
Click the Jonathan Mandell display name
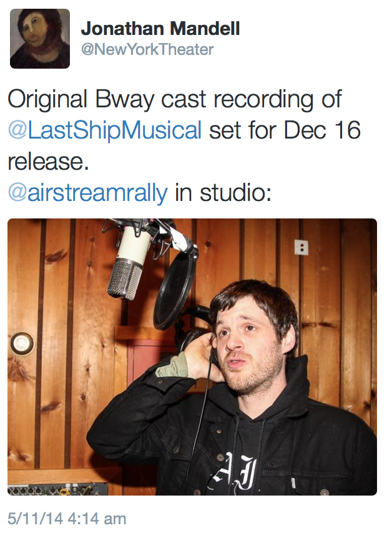[x=160, y=28]
